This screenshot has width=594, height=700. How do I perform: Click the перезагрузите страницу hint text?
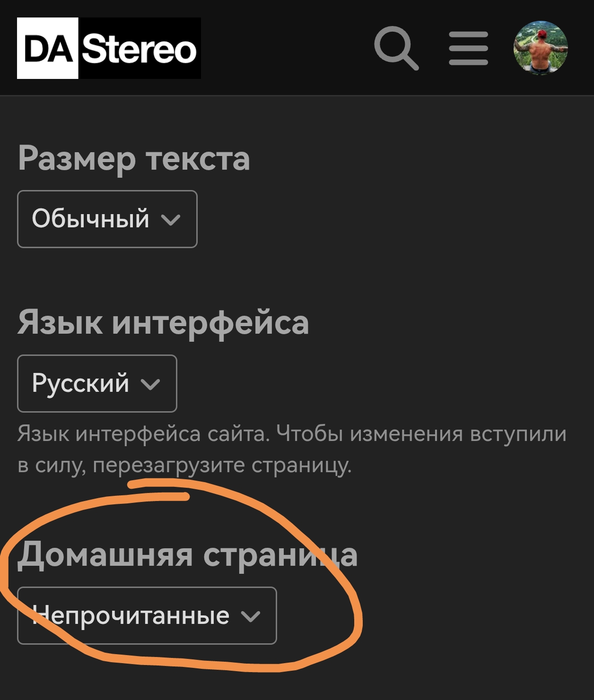(x=222, y=466)
